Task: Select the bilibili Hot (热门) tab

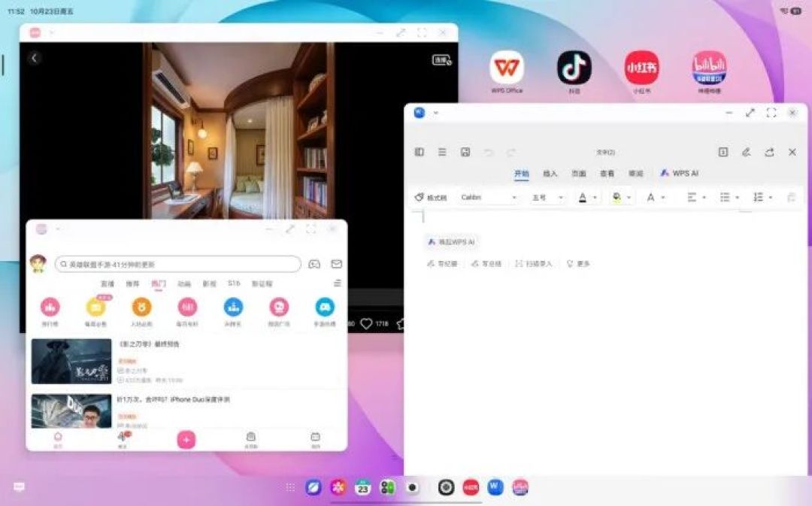Action: point(159,283)
